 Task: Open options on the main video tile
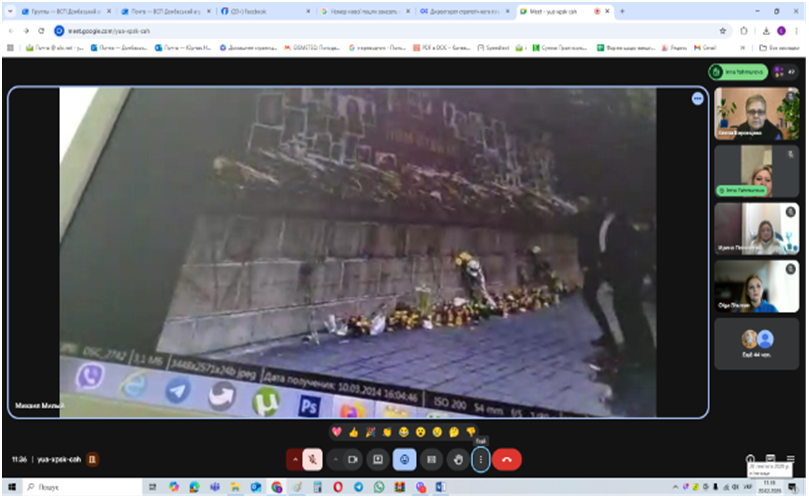(697, 98)
